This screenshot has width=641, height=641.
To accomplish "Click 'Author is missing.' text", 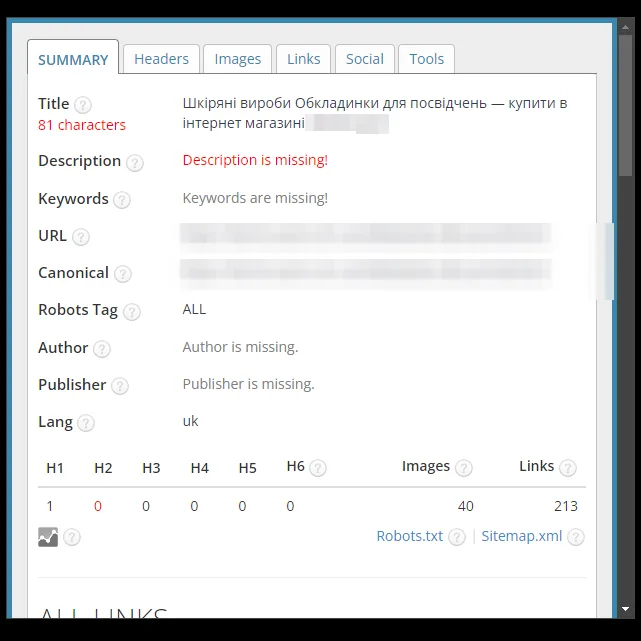I will (x=240, y=347).
